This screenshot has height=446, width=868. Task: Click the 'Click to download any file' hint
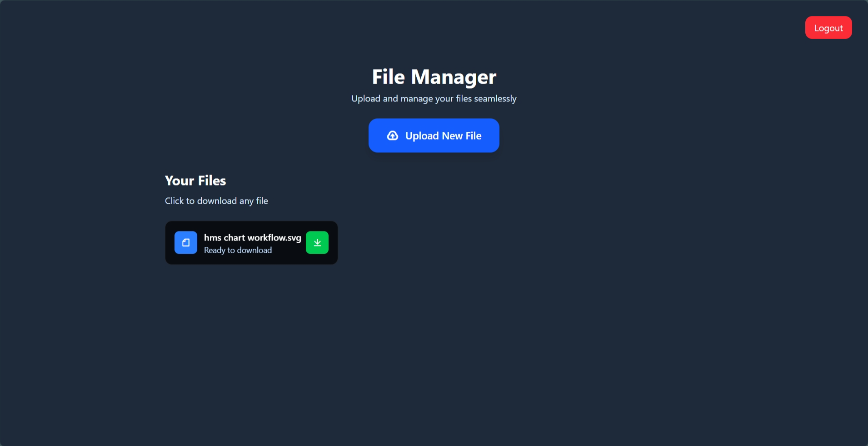click(216, 201)
